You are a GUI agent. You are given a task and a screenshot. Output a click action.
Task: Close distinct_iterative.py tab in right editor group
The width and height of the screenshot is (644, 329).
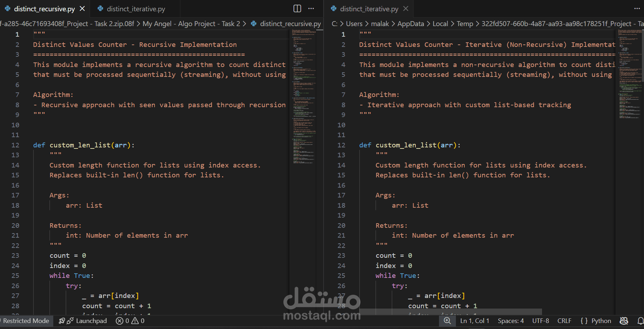click(x=406, y=8)
